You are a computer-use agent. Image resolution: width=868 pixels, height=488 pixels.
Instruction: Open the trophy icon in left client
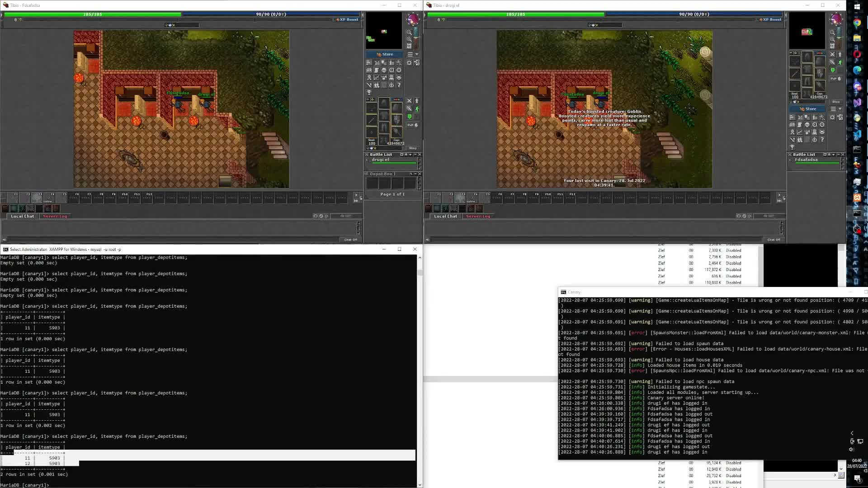(369, 92)
